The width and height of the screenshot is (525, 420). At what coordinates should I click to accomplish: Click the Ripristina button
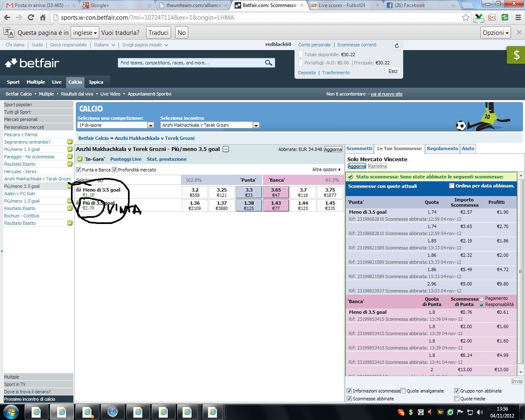[x=377, y=167]
